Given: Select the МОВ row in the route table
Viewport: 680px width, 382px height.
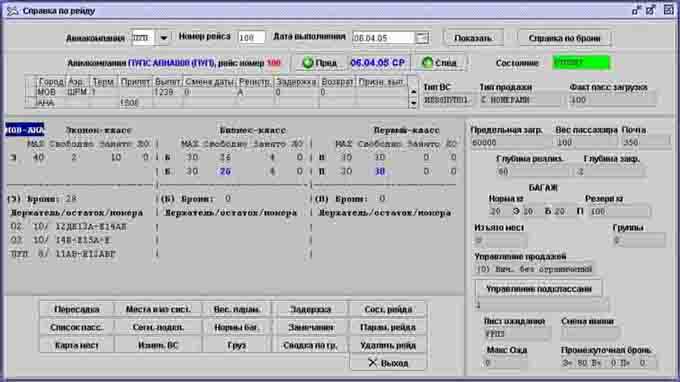Looking at the screenshot, I should pyautogui.click(x=217, y=92).
